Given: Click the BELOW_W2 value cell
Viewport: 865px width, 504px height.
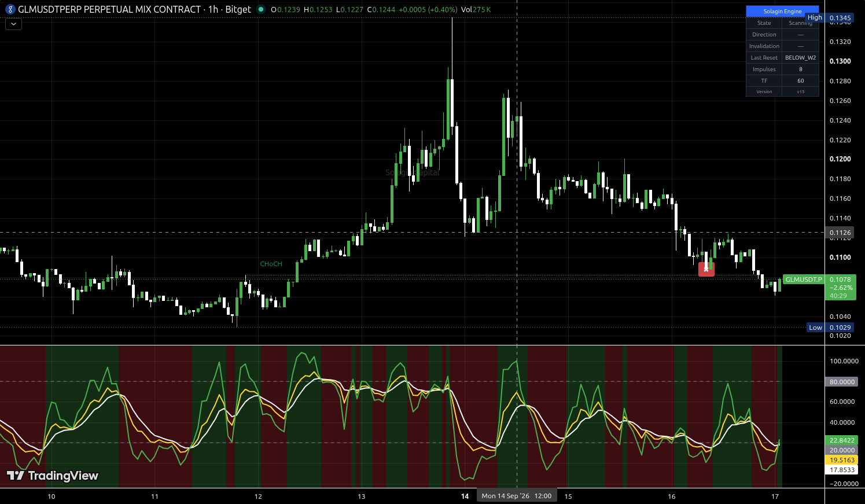Looking at the screenshot, I should coord(801,58).
